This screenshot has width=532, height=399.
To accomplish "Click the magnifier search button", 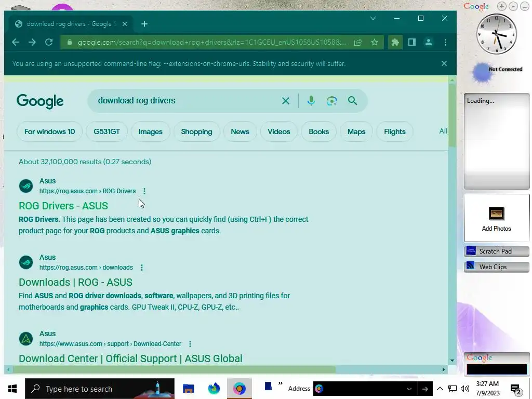I will 353,101.
